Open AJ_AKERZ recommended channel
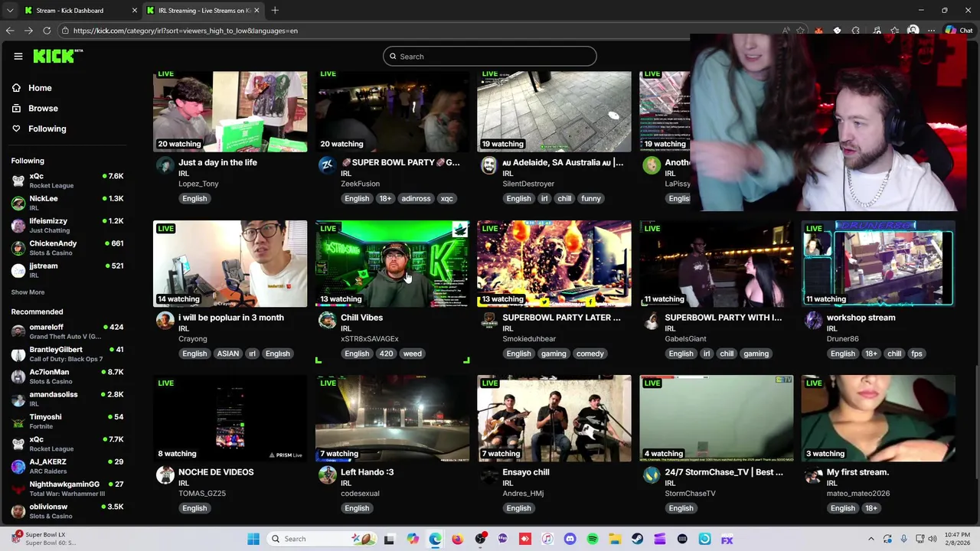Viewport: 980px width, 551px height. pos(67,466)
